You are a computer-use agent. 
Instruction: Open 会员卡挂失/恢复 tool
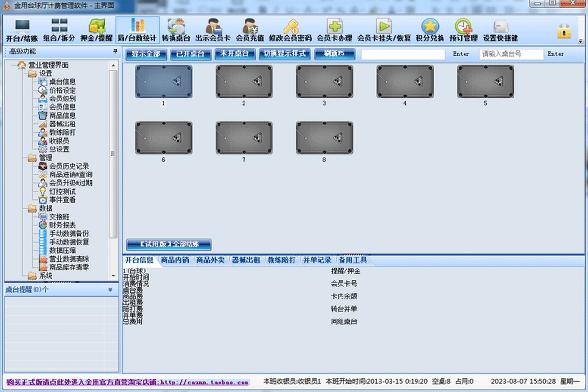coord(384,30)
